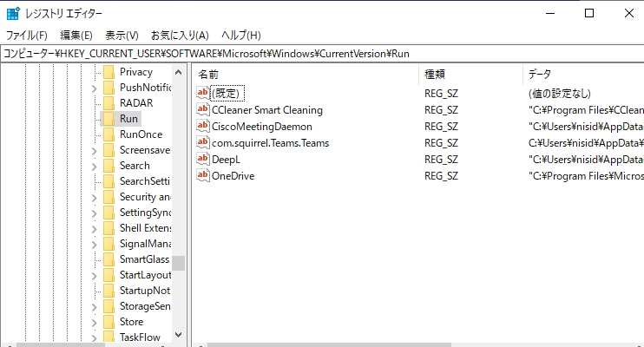Screen dimensions: 644x347
Task: Select the CCleaner Smart Cleaning value name
Action: [267, 110]
